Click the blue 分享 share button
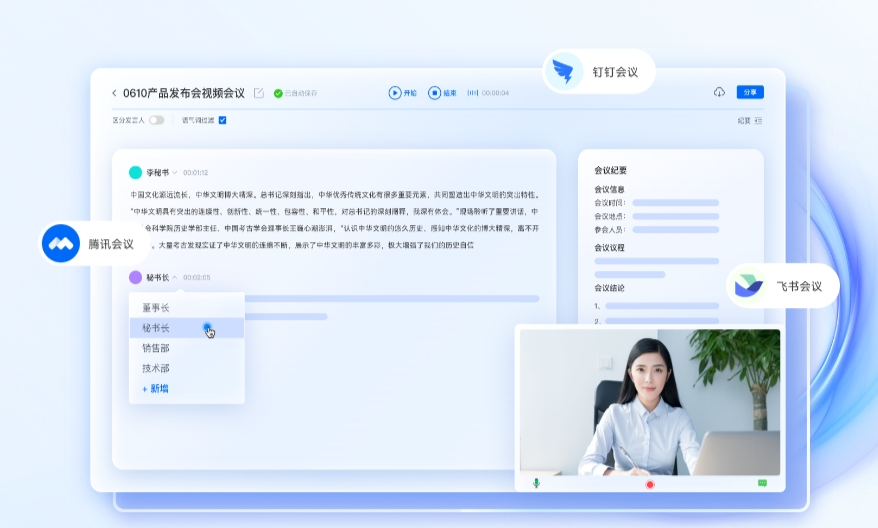The image size is (878, 528). tap(750, 92)
